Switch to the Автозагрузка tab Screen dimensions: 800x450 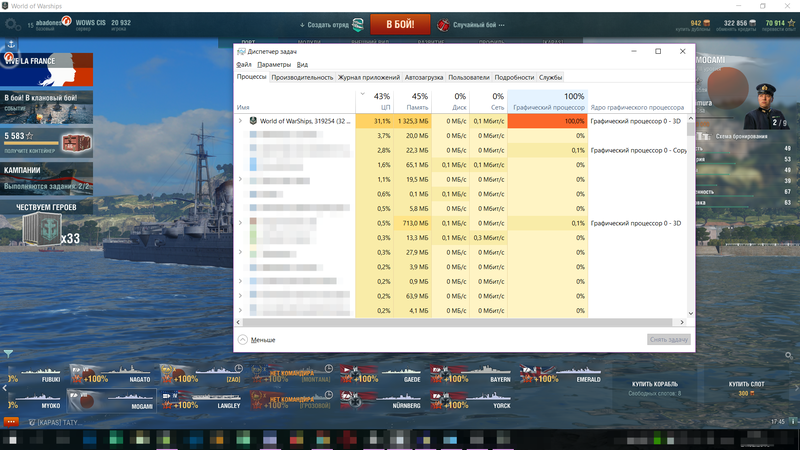click(x=424, y=78)
